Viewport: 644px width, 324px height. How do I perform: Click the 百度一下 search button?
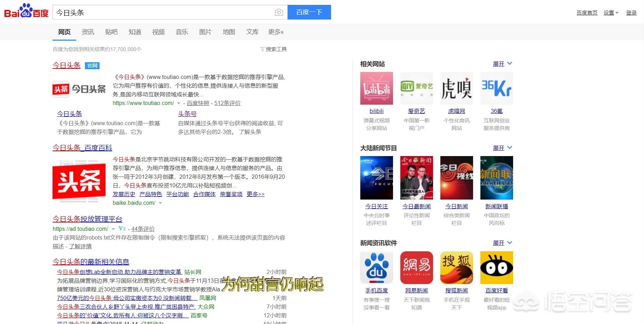[x=309, y=12]
